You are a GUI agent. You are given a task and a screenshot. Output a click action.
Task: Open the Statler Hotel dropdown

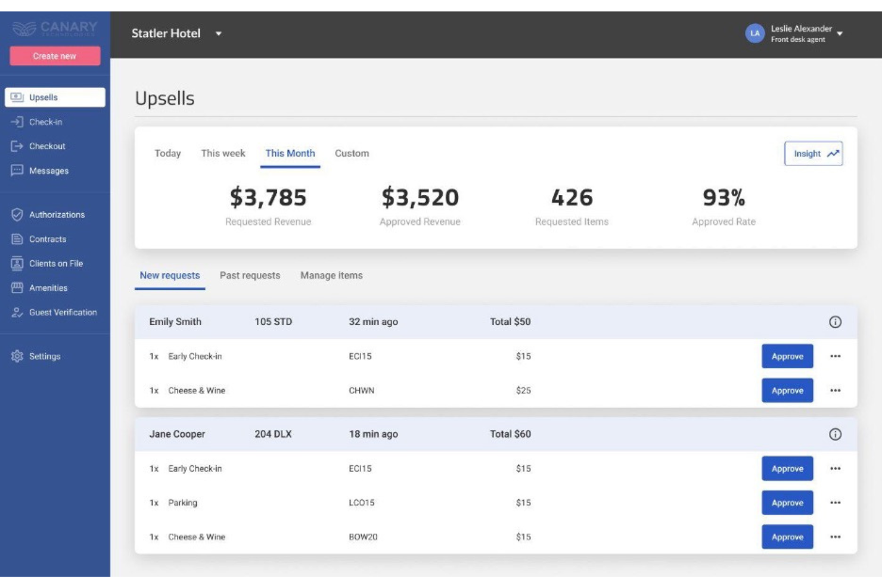click(x=219, y=34)
